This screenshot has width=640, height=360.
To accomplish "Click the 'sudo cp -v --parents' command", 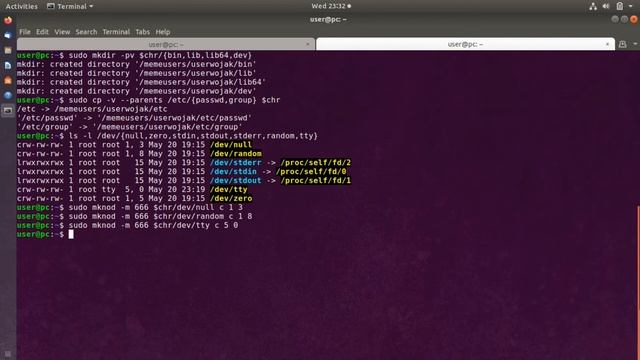I will (x=174, y=100).
